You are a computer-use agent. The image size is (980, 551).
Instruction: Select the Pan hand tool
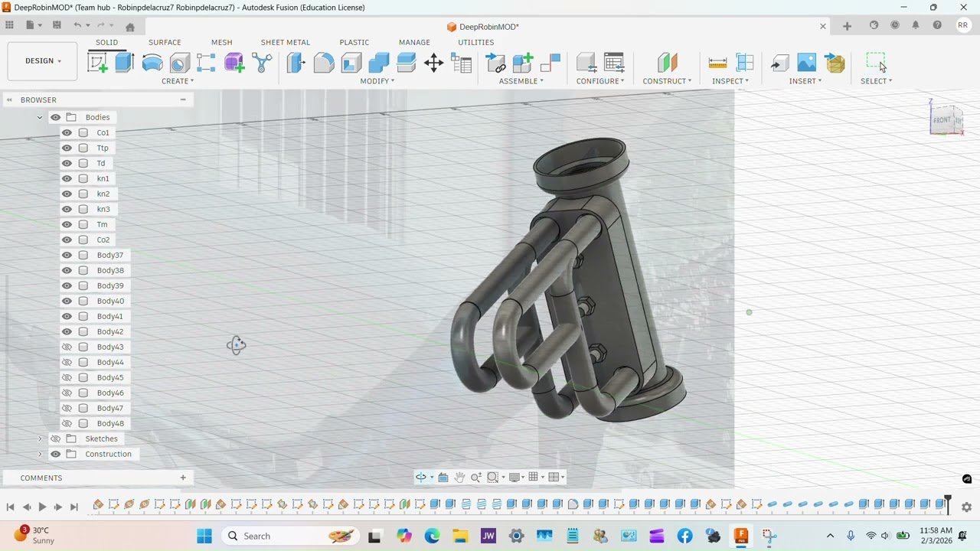459,477
